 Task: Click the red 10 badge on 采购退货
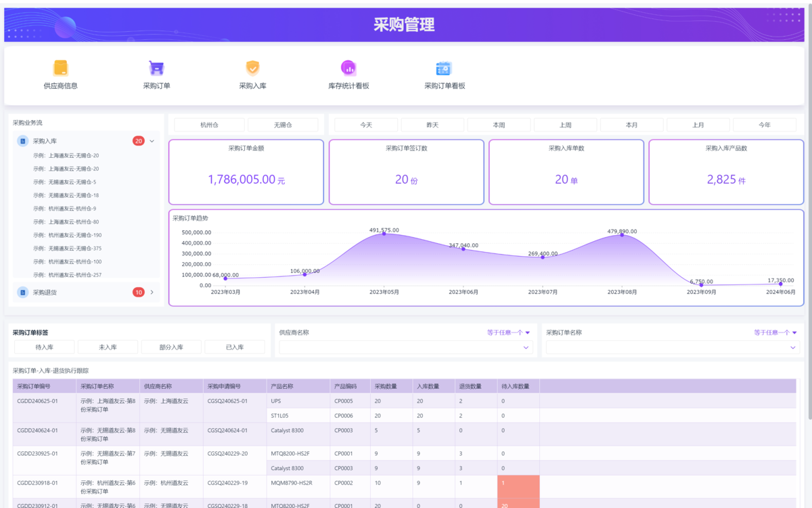[138, 293]
